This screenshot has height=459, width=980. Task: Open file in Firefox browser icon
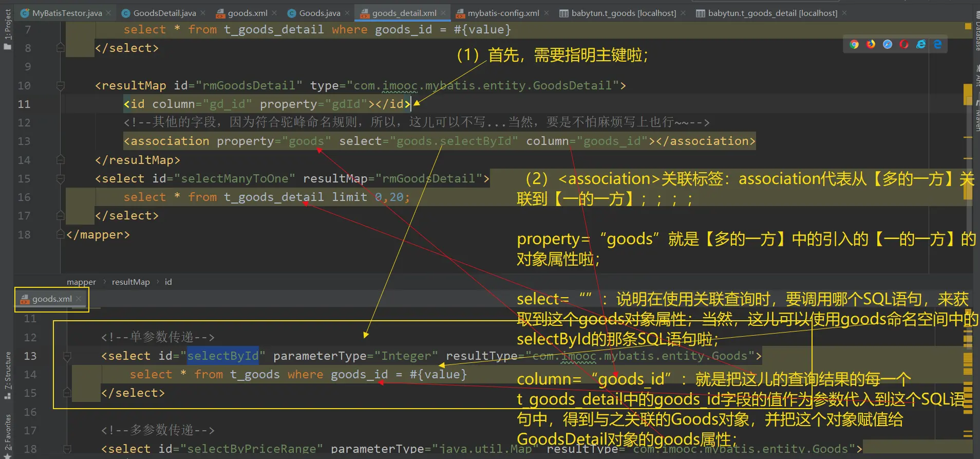(x=871, y=45)
